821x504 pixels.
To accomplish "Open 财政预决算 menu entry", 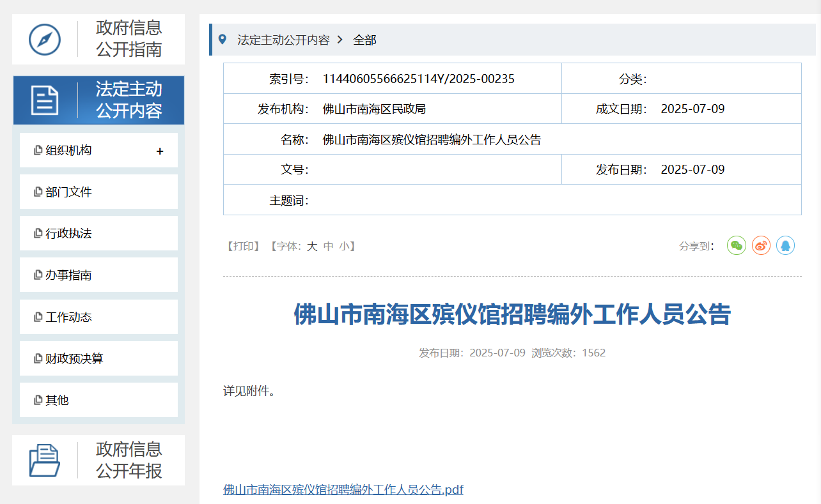I will pyautogui.click(x=74, y=359).
